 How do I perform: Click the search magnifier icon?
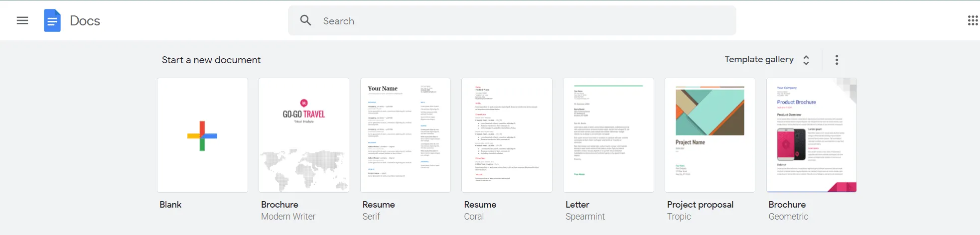305,20
